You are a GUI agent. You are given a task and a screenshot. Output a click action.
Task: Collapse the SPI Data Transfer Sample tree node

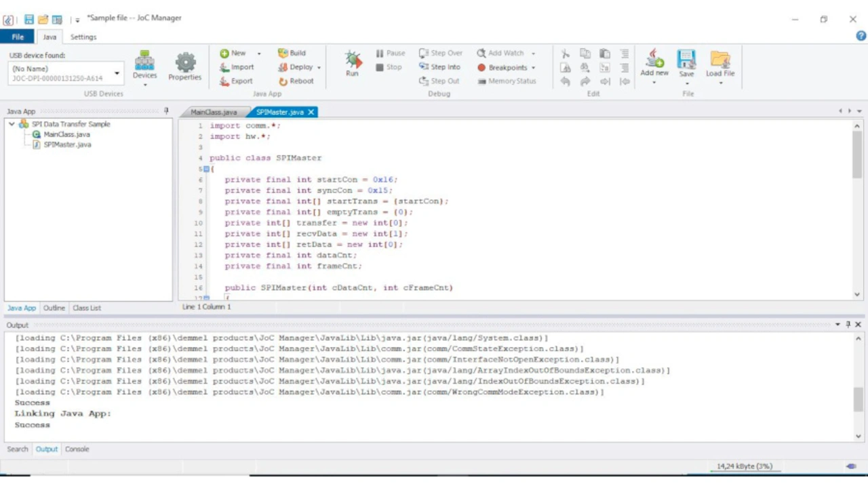(12, 124)
